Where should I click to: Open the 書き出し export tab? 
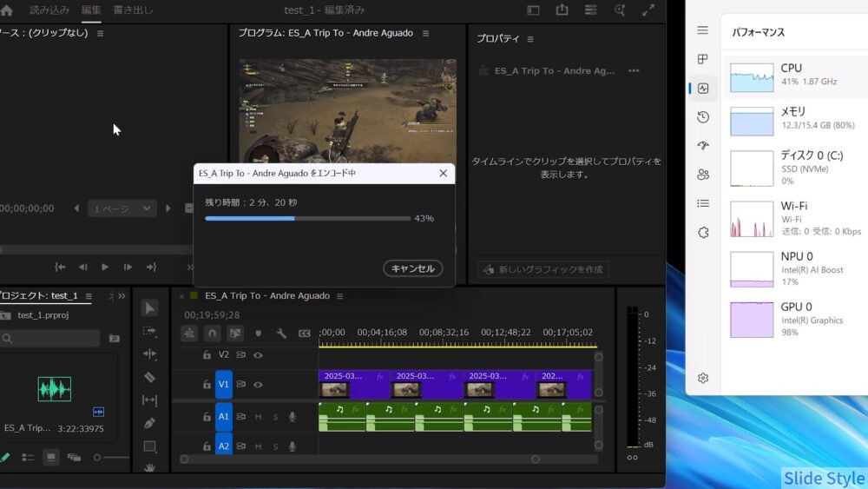point(133,10)
